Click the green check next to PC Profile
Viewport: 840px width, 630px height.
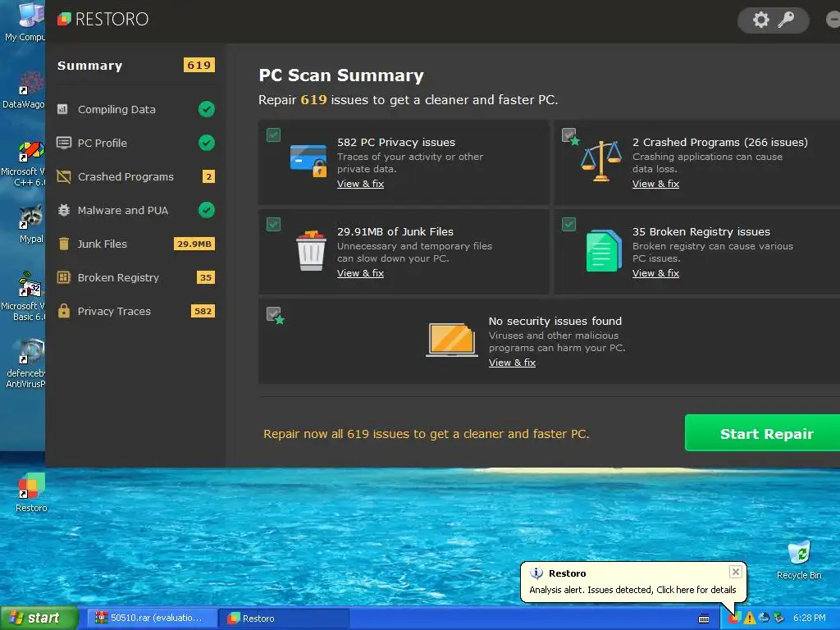(206, 143)
